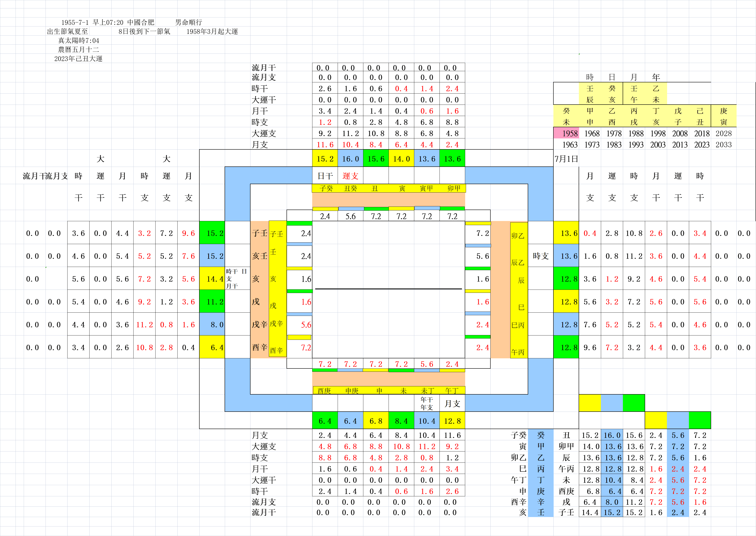Click the 月支 cell above yellow 12.8

[x=452, y=403]
